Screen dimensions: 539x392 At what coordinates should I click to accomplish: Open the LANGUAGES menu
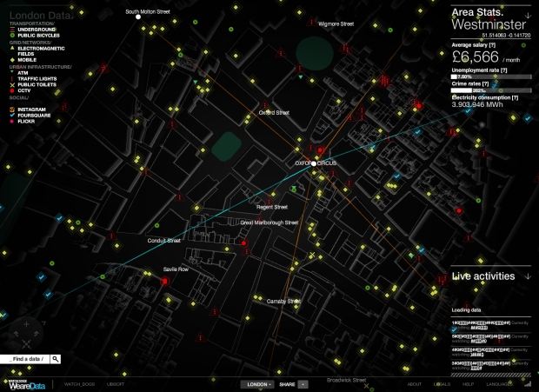(x=500, y=384)
